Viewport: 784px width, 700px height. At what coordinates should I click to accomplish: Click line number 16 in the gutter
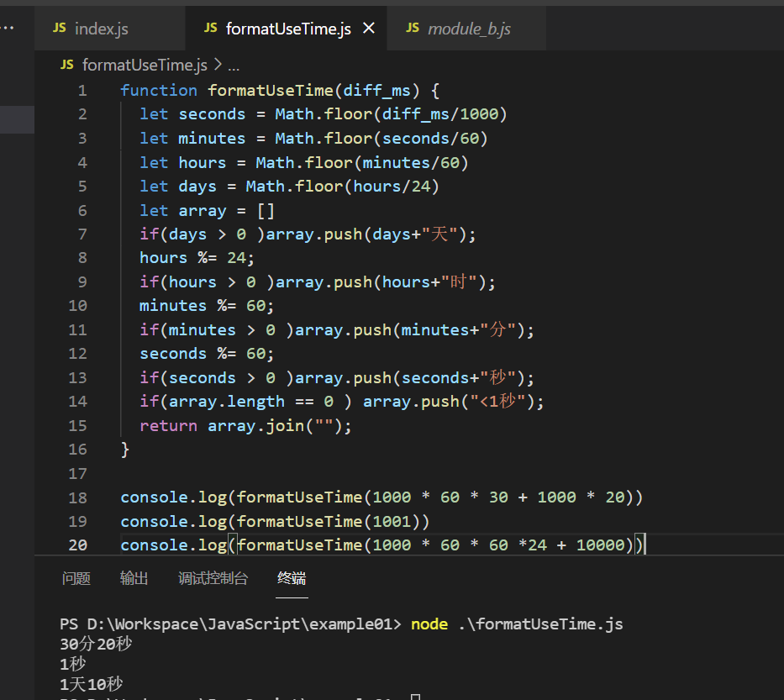(77, 450)
